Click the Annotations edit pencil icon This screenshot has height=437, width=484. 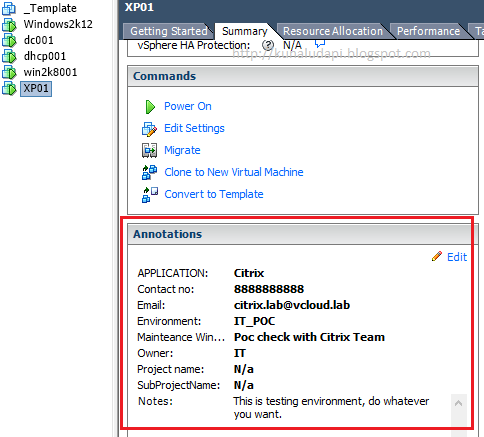tap(437, 256)
